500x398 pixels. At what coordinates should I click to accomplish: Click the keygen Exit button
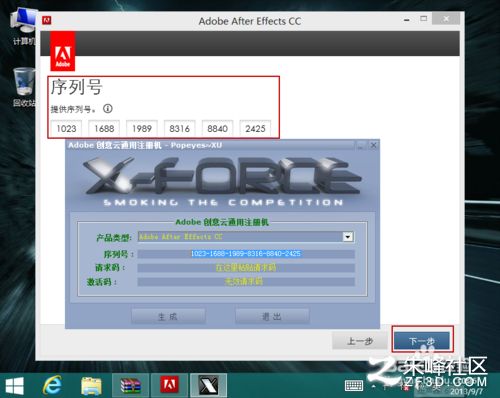272,316
